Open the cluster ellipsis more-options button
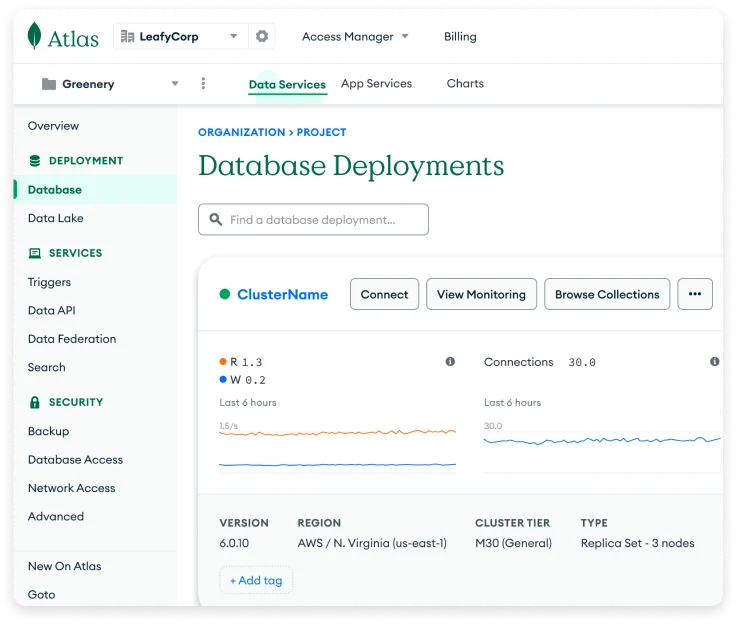Image resolution: width=737 pixels, height=624 pixels. coord(695,294)
